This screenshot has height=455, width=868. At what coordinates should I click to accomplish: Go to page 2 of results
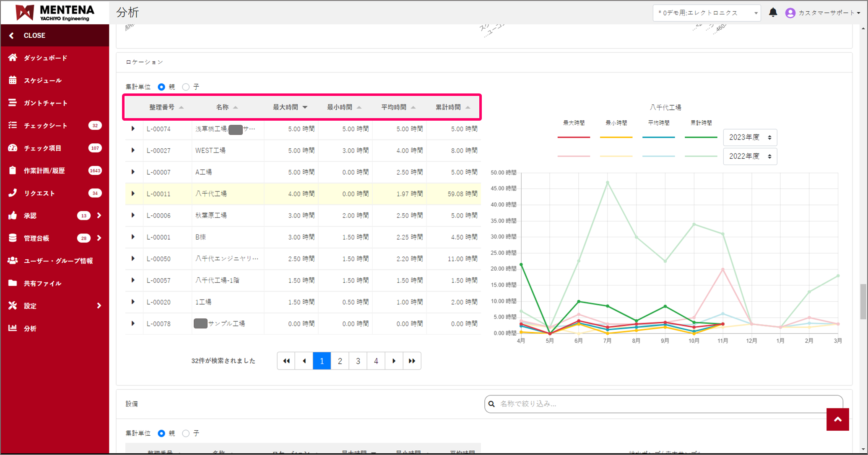[x=340, y=361]
